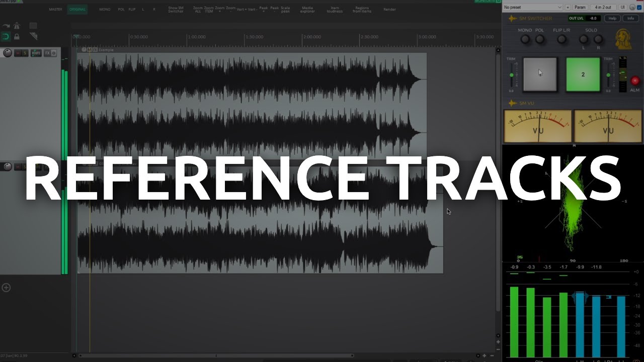
Task: Toggle the SOLO L knob button
Action: pos(584,39)
